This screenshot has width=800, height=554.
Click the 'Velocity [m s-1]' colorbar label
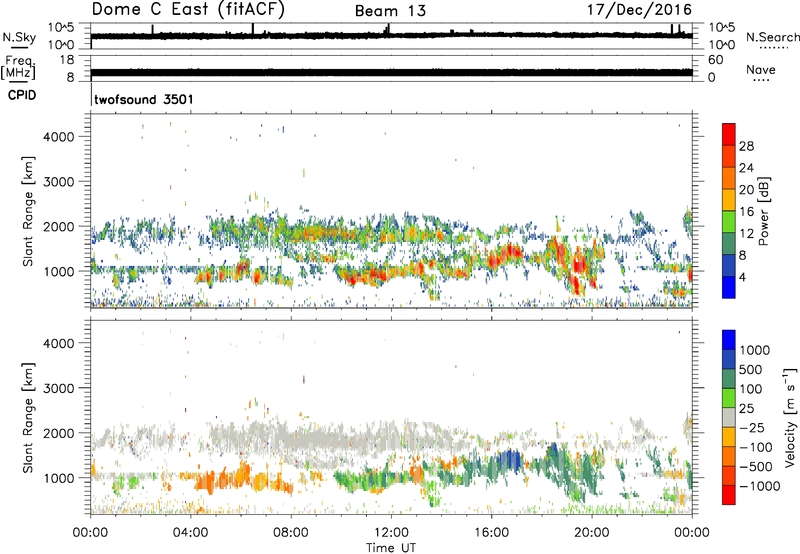click(x=790, y=417)
